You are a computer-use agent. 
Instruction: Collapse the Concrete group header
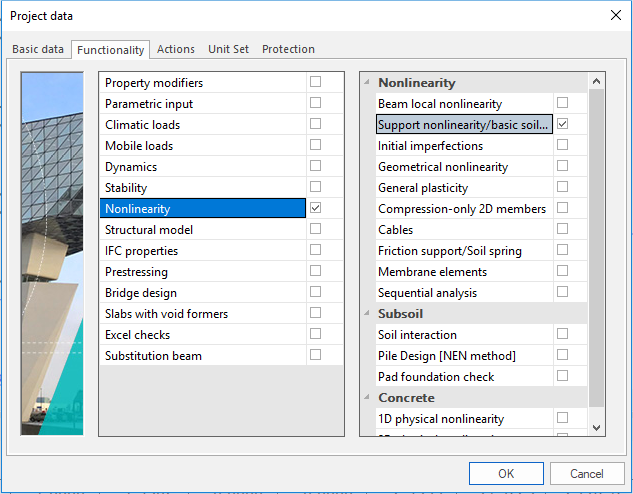(x=368, y=398)
